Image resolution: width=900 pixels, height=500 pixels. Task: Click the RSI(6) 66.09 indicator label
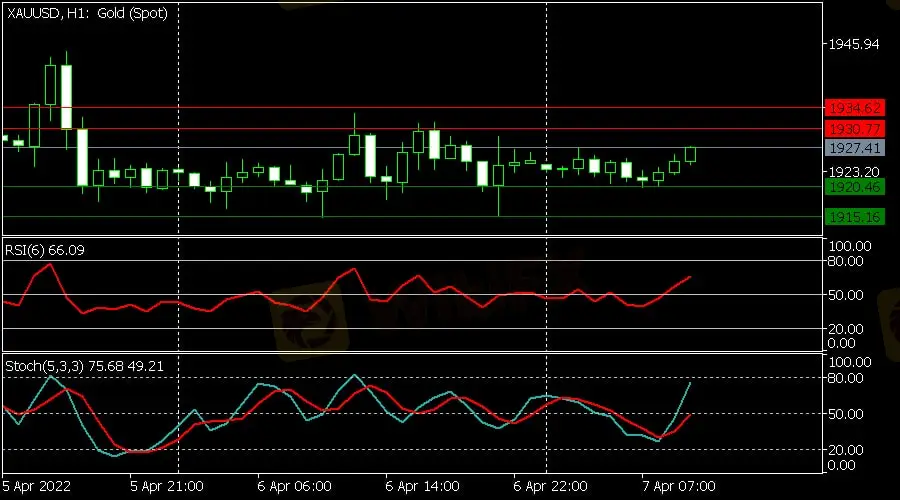(x=45, y=250)
